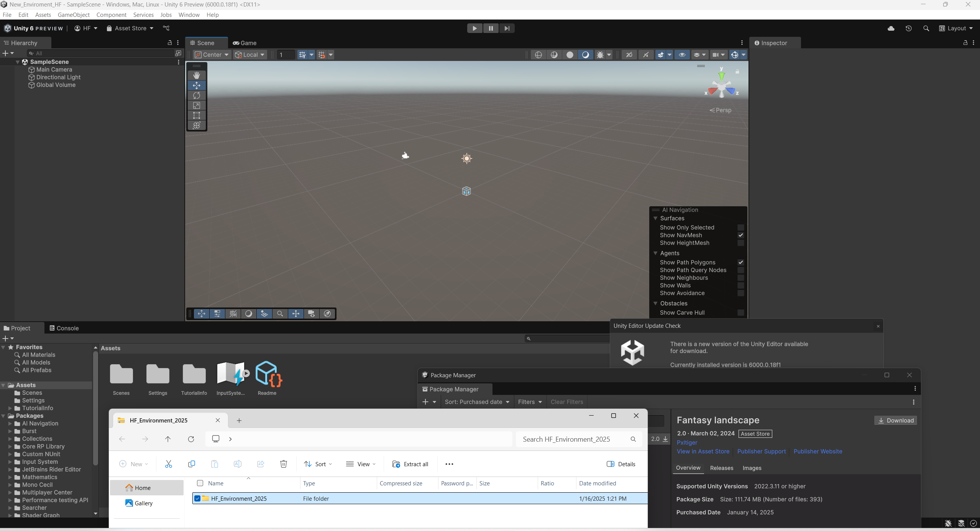Viewport: 980px width, 531px height.
Task: Enable Show Path Query Nodes
Action: tap(740, 270)
